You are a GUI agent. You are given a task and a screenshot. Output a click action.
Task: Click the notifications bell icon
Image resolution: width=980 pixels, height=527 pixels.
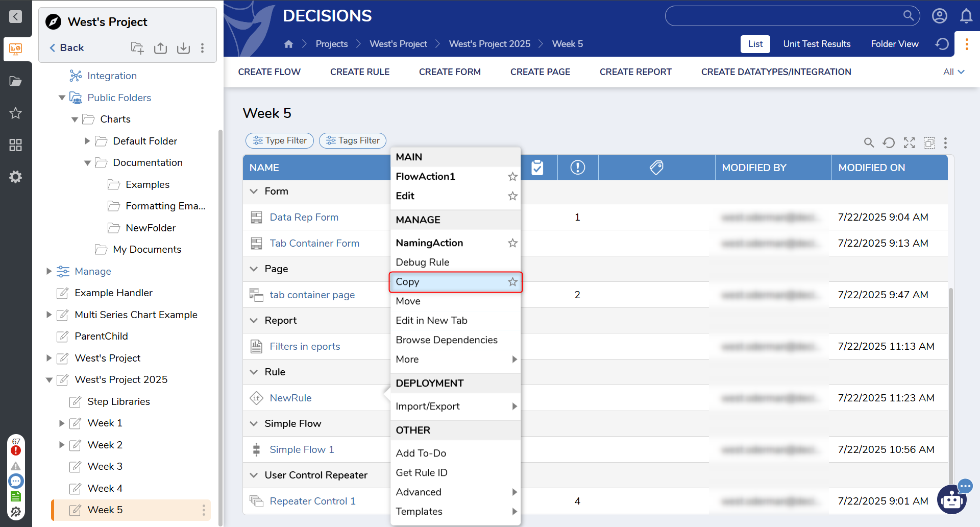point(966,16)
